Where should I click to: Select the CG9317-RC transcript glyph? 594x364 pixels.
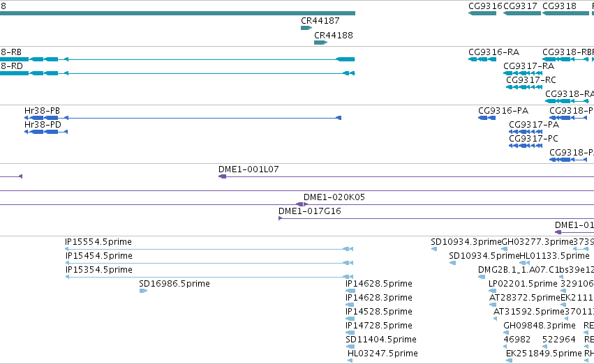pyautogui.click(x=524, y=87)
